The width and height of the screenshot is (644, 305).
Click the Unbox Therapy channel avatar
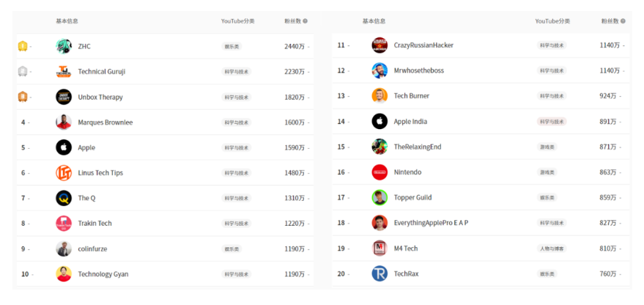(64, 97)
